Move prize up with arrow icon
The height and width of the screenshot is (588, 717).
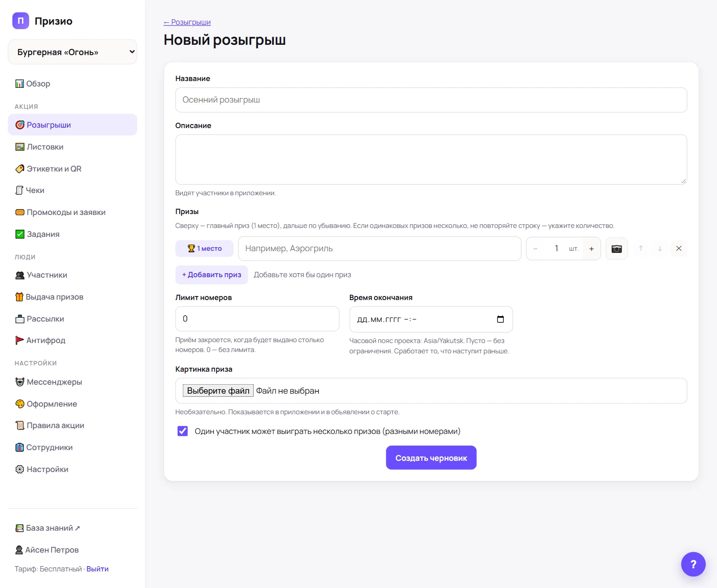click(x=641, y=249)
